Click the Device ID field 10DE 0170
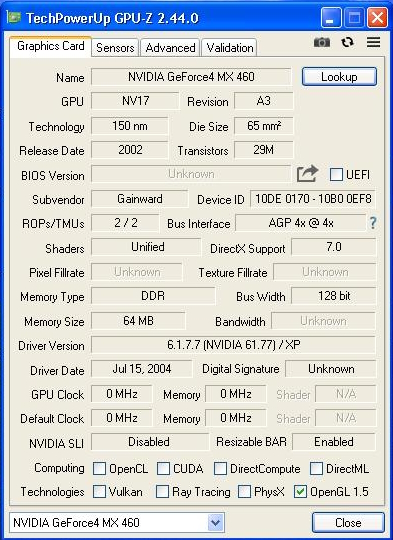Screen dimensions: 393x540 313,199
